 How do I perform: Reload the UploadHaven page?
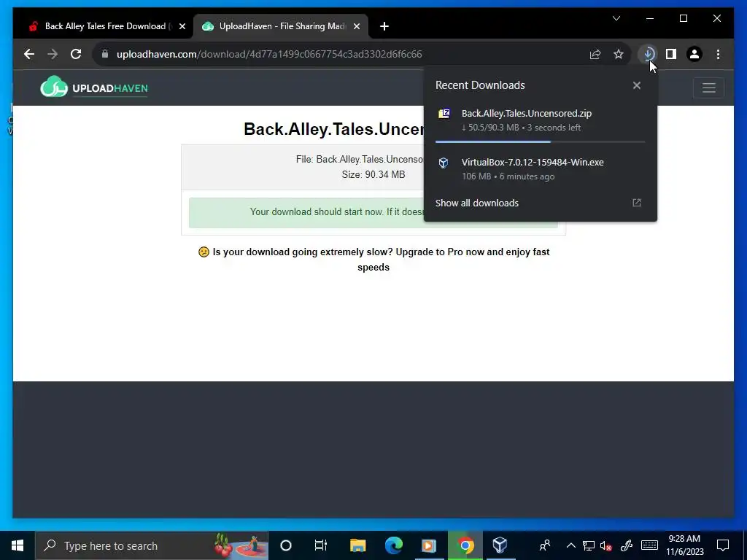(x=76, y=54)
